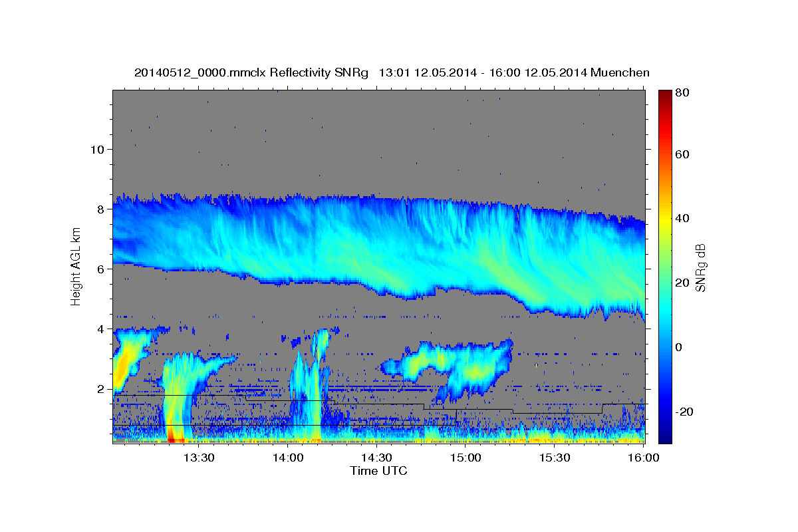
Task: Click the 15:00 time tick label
Action: tap(466, 458)
